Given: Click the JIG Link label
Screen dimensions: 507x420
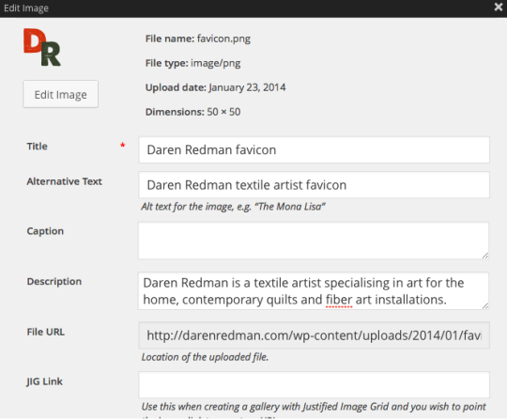Looking at the screenshot, I should pyautogui.click(x=45, y=381).
